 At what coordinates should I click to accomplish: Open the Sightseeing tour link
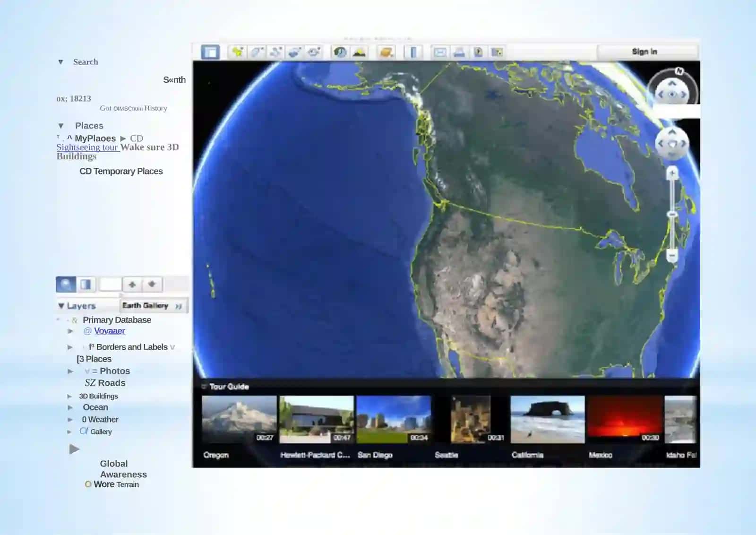87,147
